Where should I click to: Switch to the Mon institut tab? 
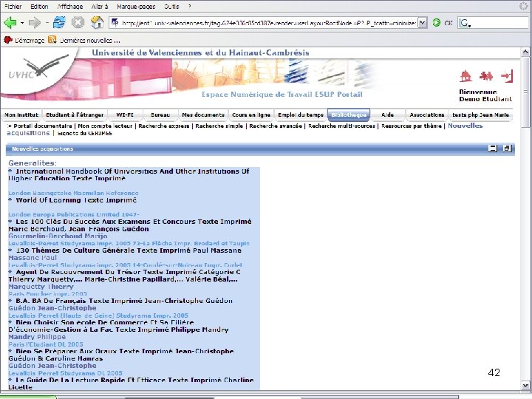coord(21,115)
